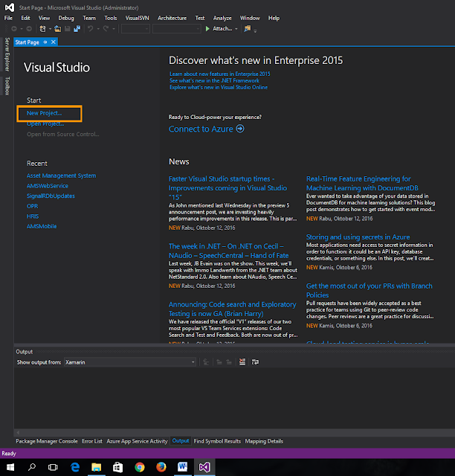The width and height of the screenshot is (455, 476).
Task: Click the Navigate Backward toolbar icon
Action: 14,29
